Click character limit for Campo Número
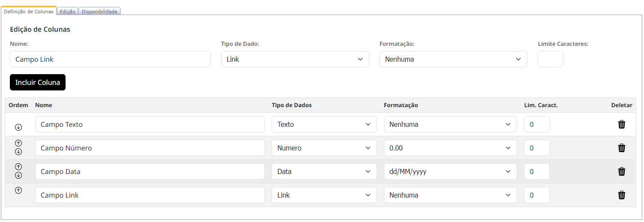 tap(537, 148)
